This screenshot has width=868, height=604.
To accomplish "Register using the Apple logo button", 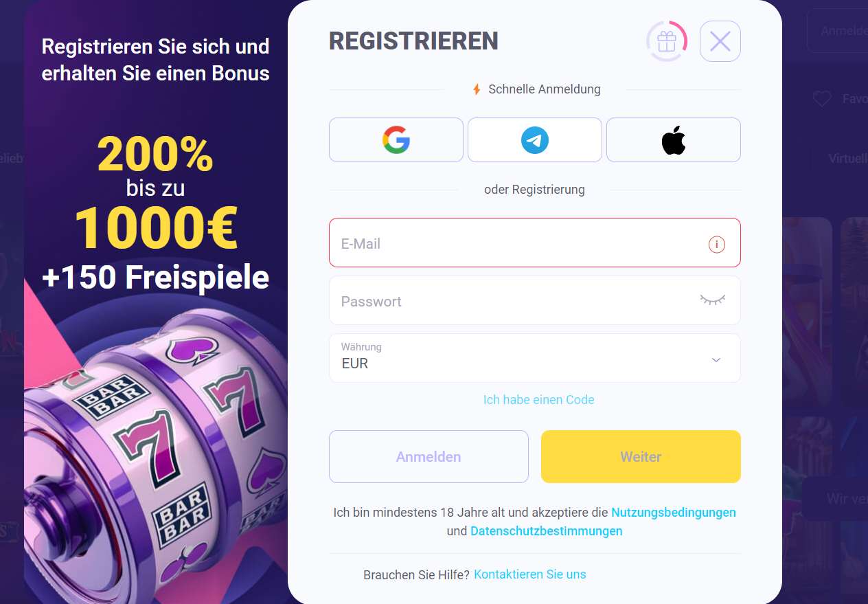I will (674, 139).
